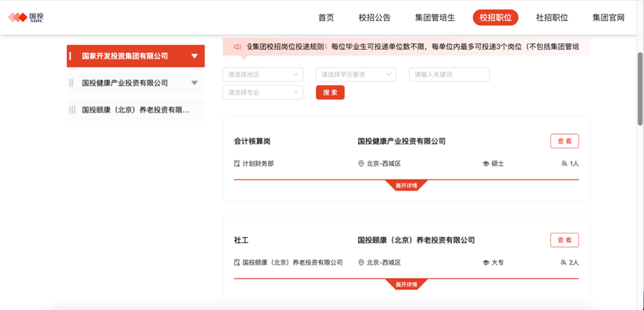Select 国家开发投资集团有限公司 in sidebar

click(136, 56)
